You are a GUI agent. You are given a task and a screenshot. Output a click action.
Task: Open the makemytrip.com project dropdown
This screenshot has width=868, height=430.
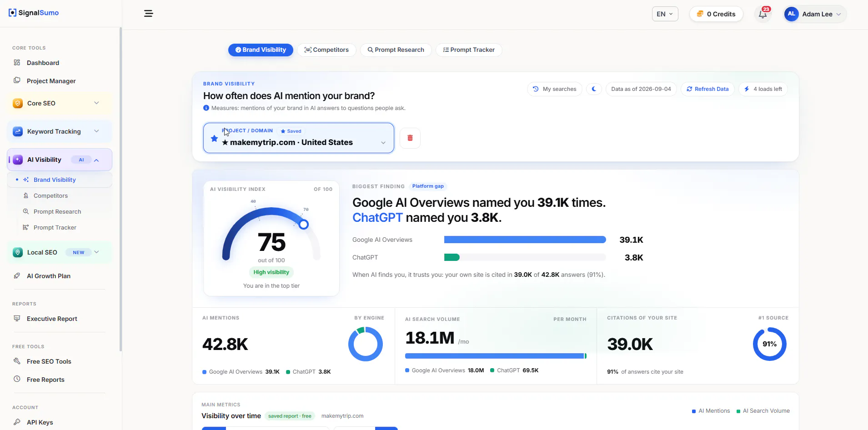pyautogui.click(x=299, y=138)
